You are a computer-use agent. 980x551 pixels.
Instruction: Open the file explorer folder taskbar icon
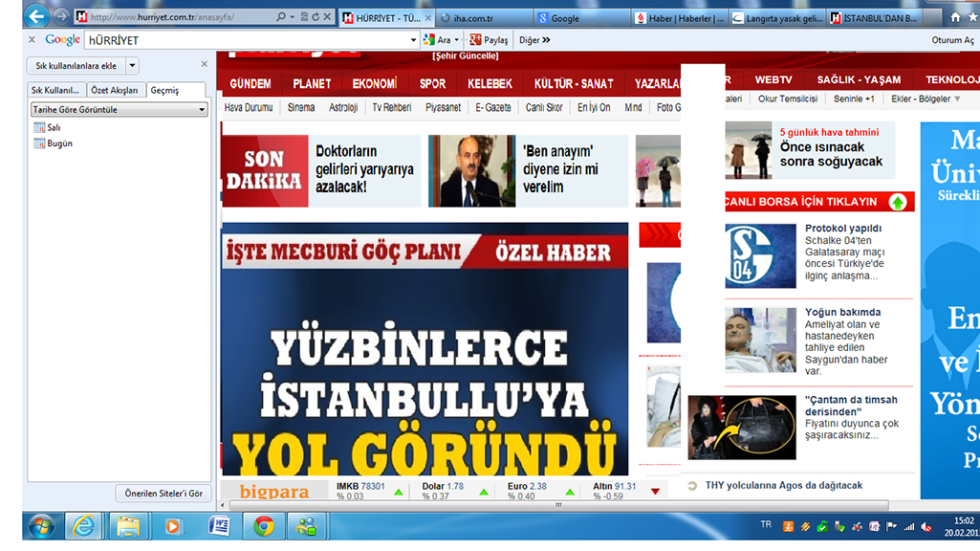(x=128, y=527)
